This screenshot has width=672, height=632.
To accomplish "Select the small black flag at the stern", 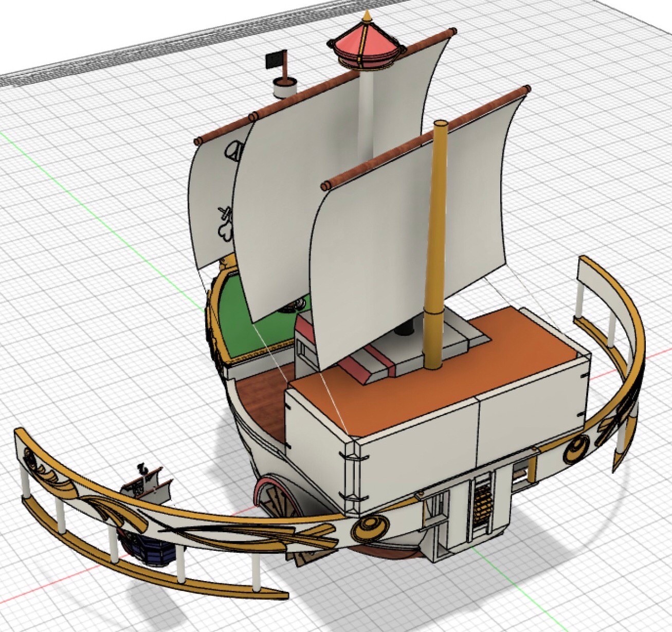I will pyautogui.click(x=276, y=61).
